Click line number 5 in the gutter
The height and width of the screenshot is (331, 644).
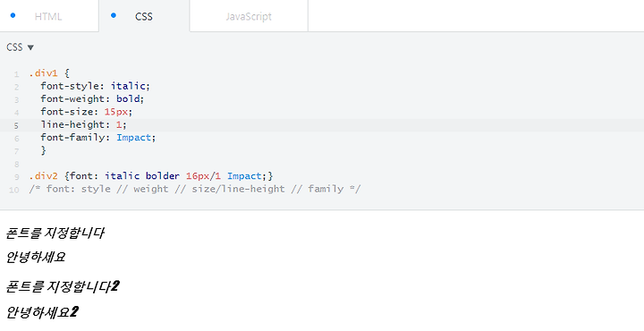(16, 125)
